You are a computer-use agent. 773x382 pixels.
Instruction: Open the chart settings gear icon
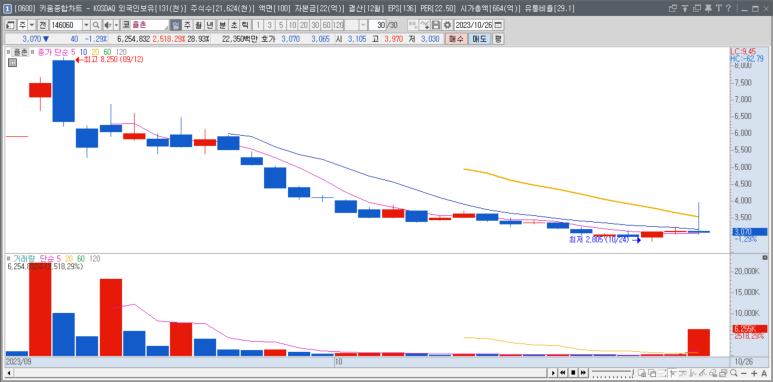click(x=447, y=25)
